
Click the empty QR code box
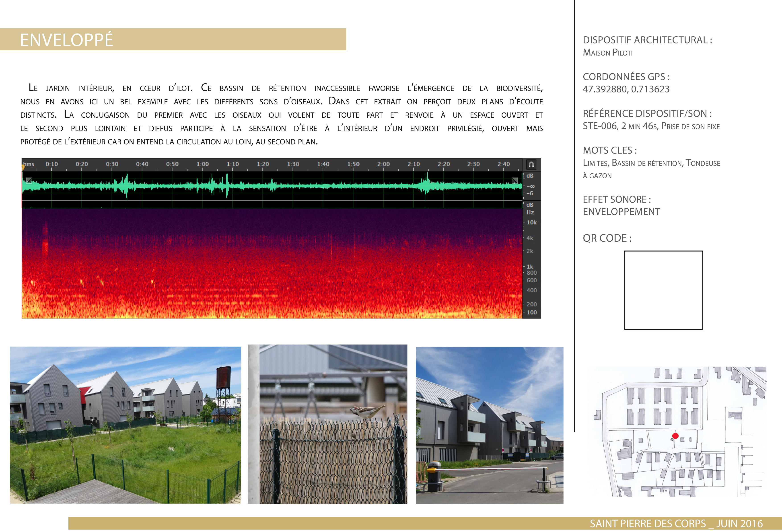[663, 290]
